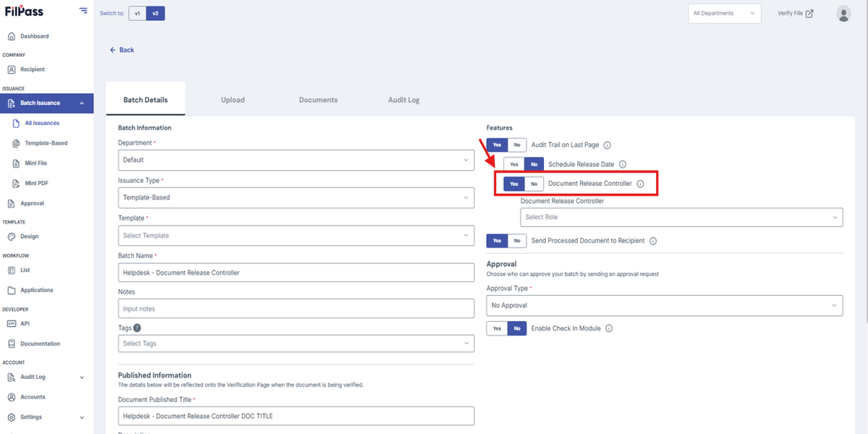Switch to Audit Log tab
The image size is (868, 434).
pos(404,100)
